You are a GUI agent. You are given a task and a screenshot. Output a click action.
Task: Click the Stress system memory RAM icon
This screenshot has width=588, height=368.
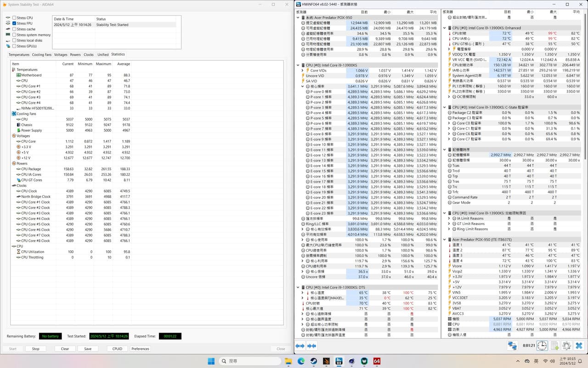pyautogui.click(x=8, y=34)
